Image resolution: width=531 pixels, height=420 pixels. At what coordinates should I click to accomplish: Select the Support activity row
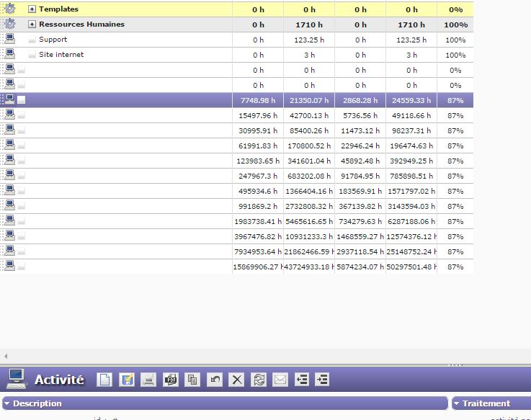click(x=53, y=40)
